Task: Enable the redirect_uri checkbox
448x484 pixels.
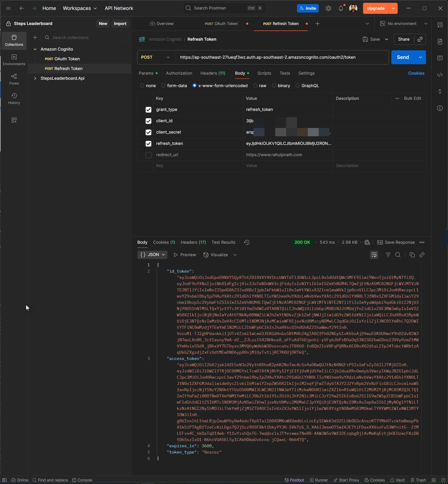Action: pos(148,155)
